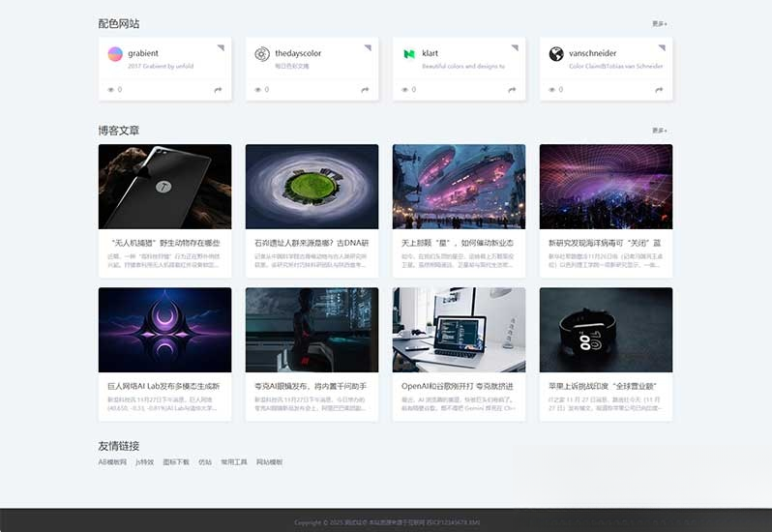Open the 常用工具 friend link
The height and width of the screenshot is (532, 772).
(x=234, y=462)
